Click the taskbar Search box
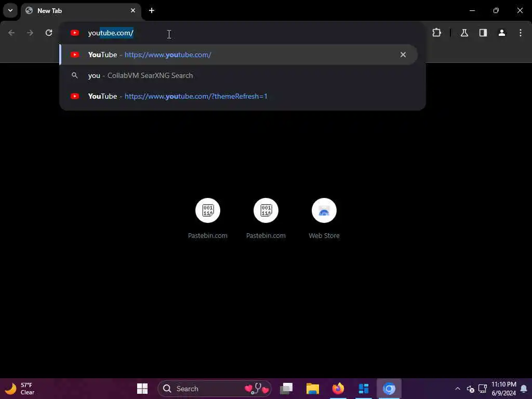 (x=215, y=389)
